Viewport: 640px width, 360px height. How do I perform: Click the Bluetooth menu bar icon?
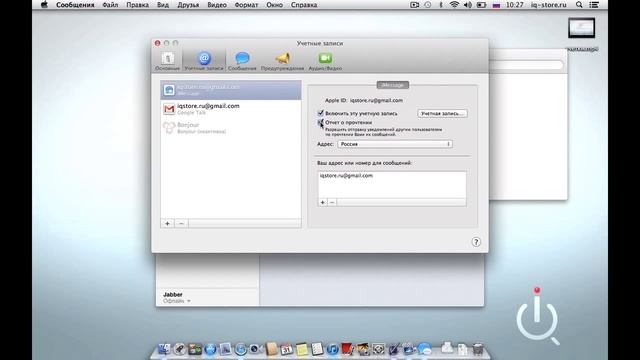pos(441,5)
